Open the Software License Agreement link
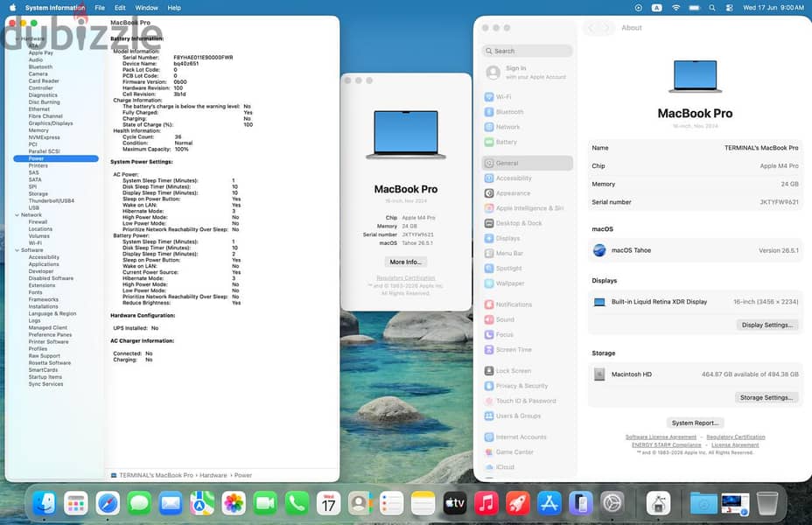The height and width of the screenshot is (525, 812). (661, 437)
